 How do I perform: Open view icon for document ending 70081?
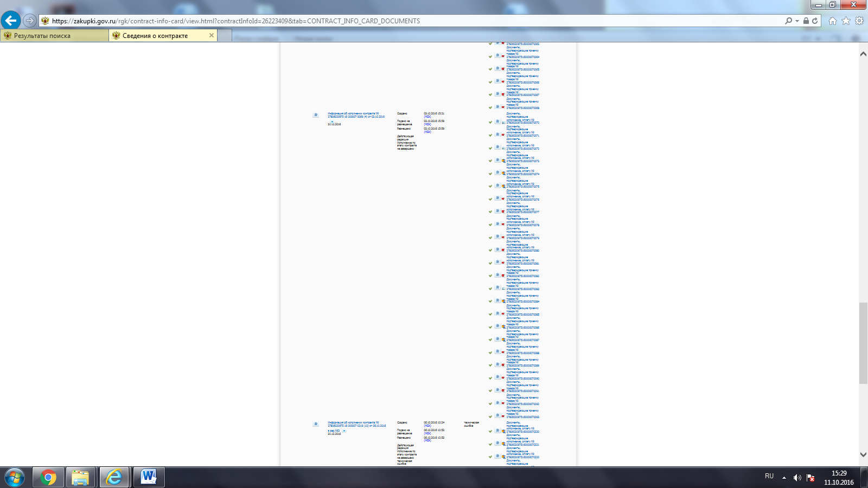497,262
